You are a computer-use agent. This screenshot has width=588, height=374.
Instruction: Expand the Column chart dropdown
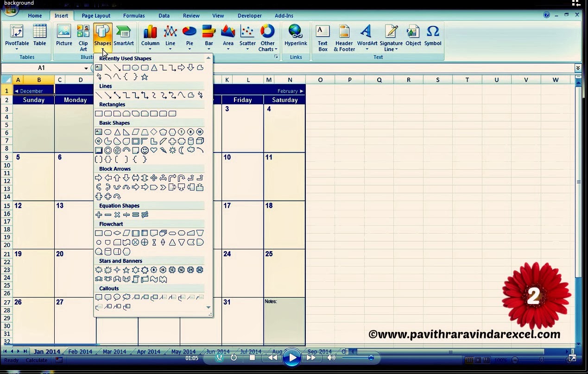[150, 38]
